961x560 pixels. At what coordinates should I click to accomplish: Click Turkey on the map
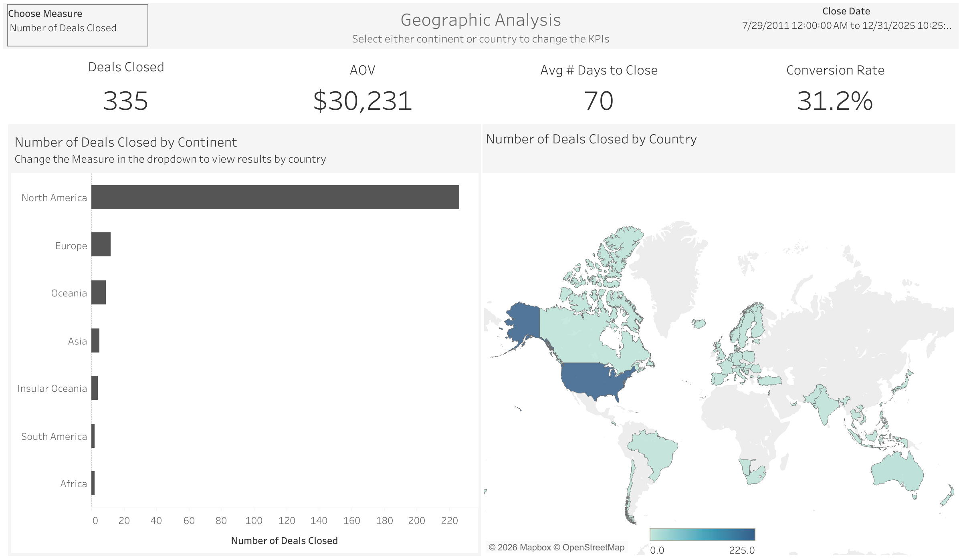tap(769, 381)
